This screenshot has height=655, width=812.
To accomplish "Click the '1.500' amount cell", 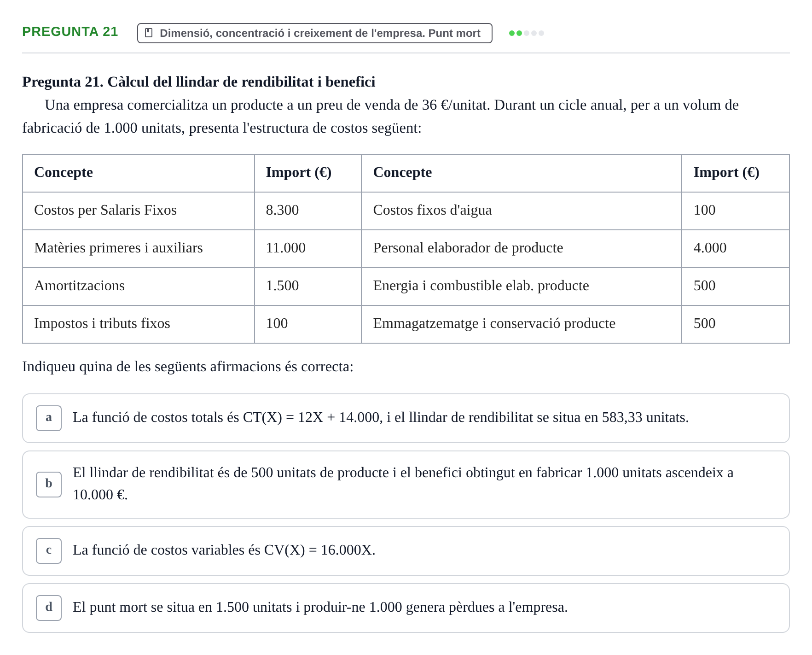I will (x=308, y=287).
